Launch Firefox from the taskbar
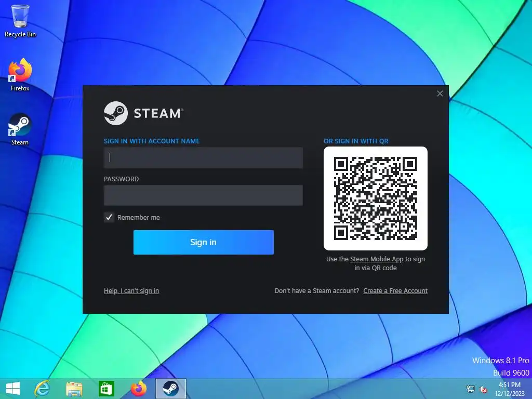The width and height of the screenshot is (532, 399). tap(138, 389)
